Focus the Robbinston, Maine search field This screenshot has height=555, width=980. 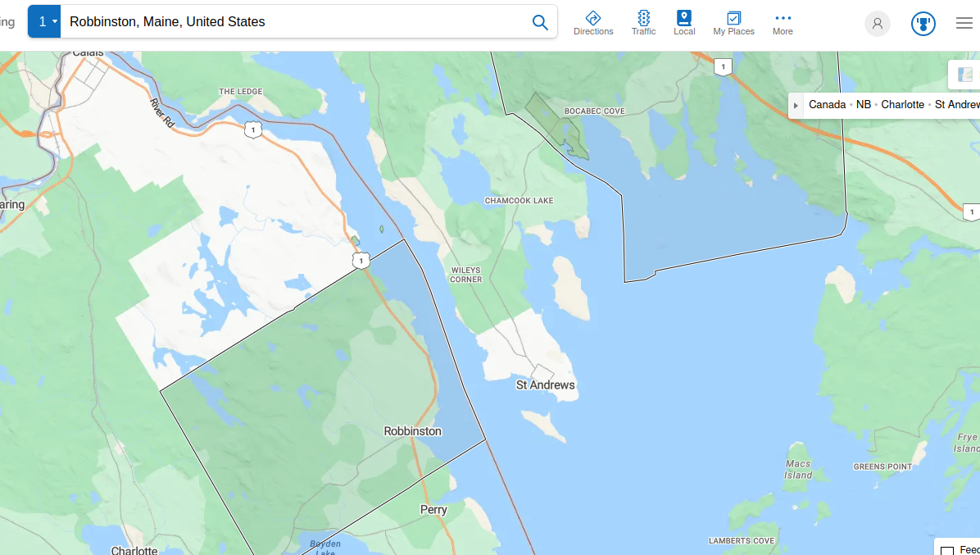click(293, 22)
